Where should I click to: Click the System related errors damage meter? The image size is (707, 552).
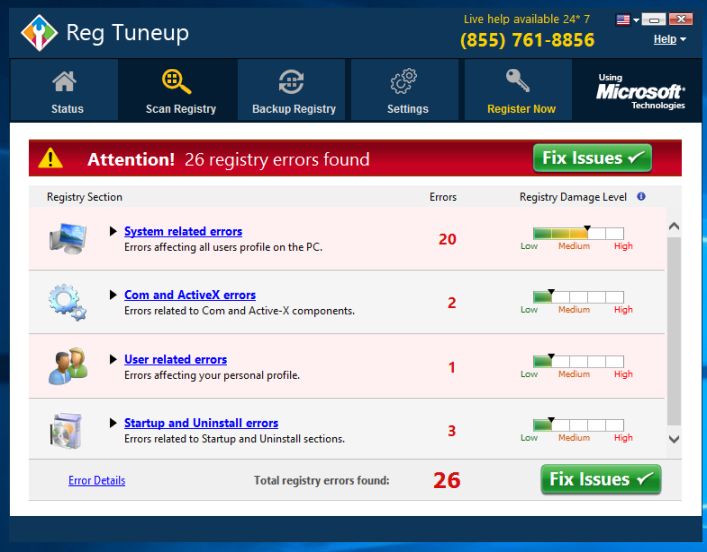coord(578,233)
